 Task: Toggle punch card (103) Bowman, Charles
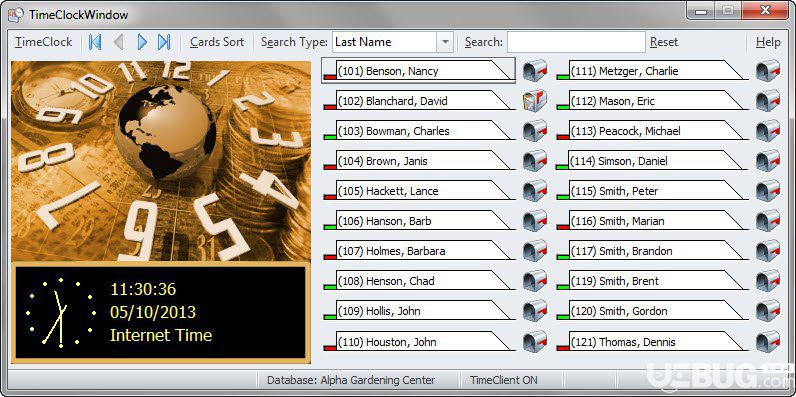click(x=419, y=130)
